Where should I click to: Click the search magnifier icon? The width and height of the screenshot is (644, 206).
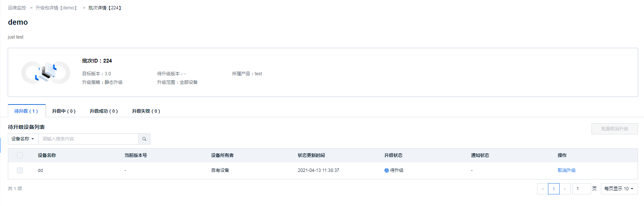tap(144, 139)
